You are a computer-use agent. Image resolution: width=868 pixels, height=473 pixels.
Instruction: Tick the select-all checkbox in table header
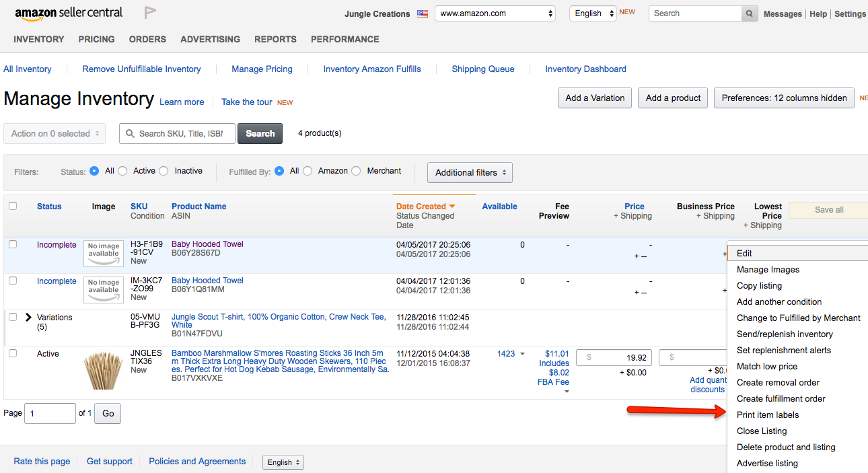pyautogui.click(x=13, y=206)
